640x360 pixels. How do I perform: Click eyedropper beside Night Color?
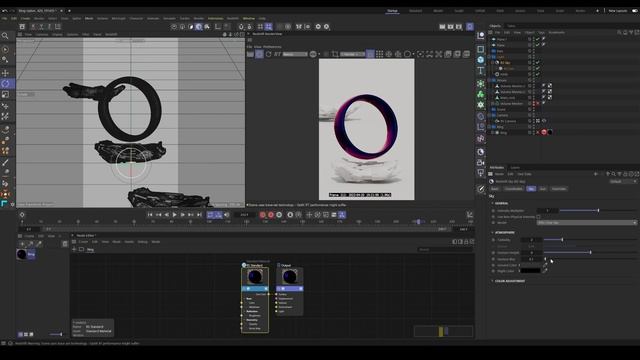544,271
